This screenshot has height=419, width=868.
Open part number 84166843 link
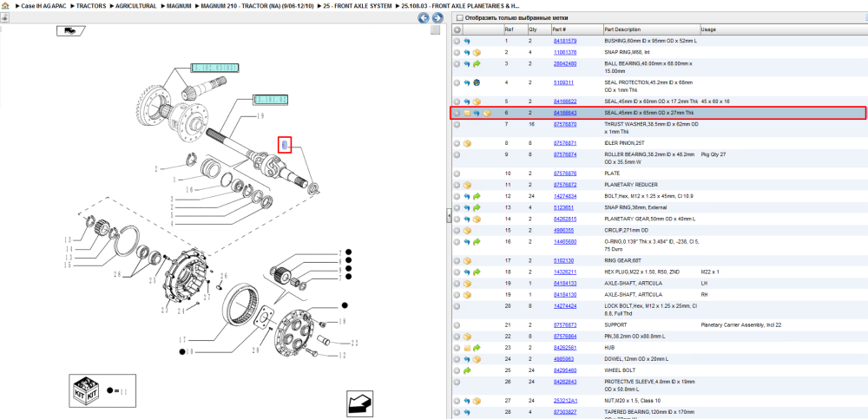[x=565, y=113]
